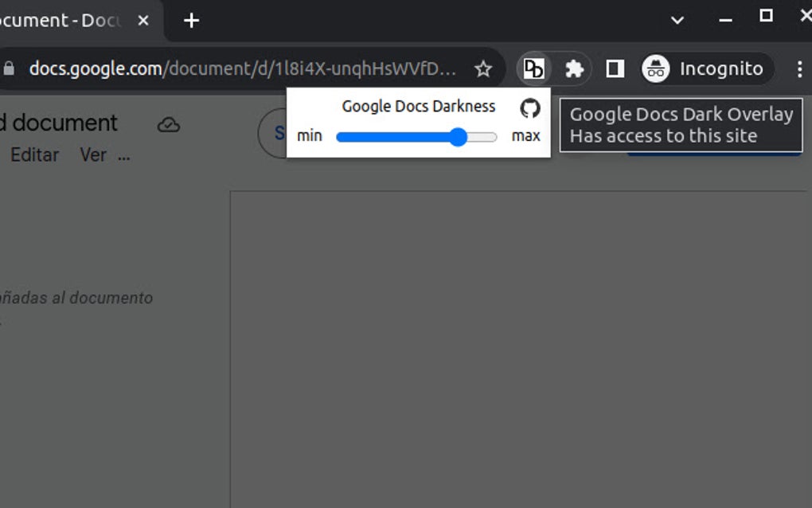Viewport: 812px width, 508px height.
Task: Select the document title text
Action: tap(59, 123)
